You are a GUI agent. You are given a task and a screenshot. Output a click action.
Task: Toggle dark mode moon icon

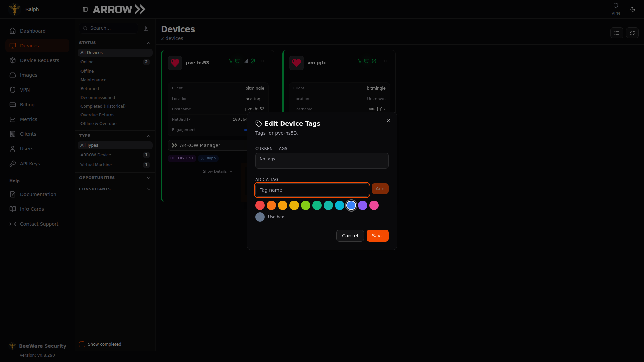(x=633, y=9)
